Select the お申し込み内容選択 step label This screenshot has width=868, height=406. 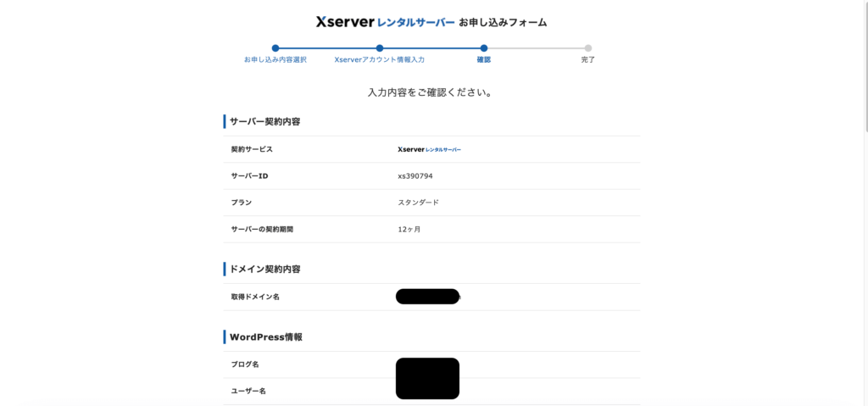275,60
